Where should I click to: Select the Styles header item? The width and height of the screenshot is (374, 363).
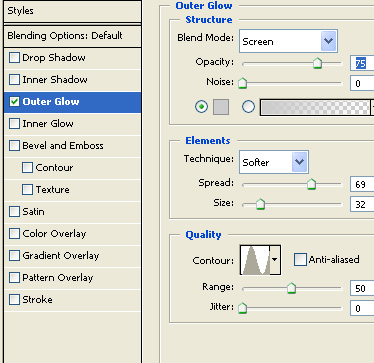(73, 11)
